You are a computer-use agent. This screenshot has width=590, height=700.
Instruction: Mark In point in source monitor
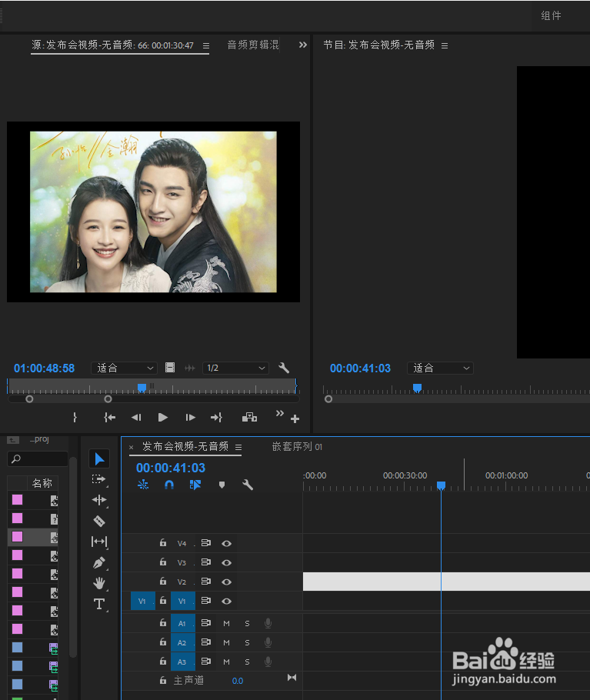pyautogui.click(x=75, y=418)
